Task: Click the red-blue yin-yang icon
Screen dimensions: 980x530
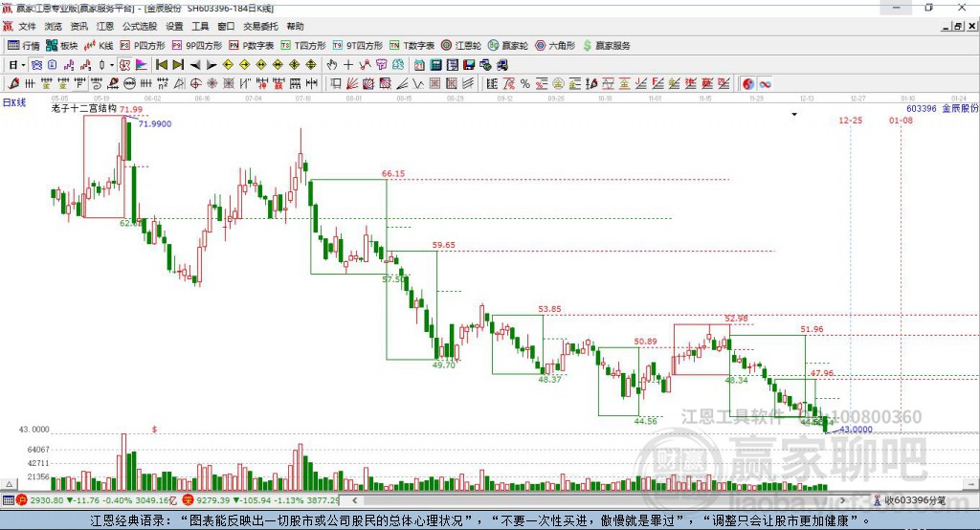Action: (748, 84)
